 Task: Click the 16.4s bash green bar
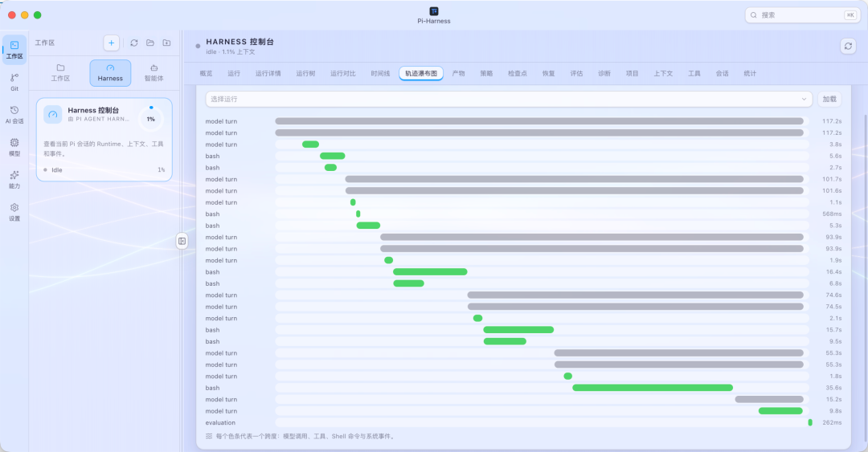click(x=430, y=271)
